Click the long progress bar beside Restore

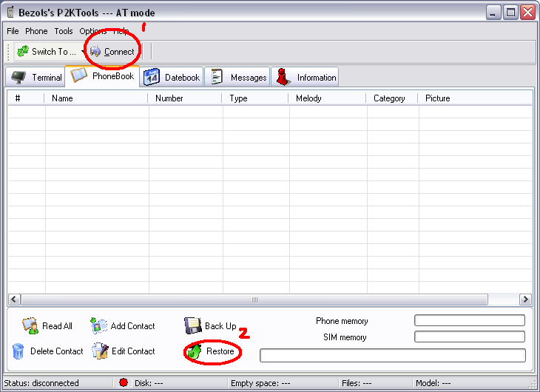pyautogui.click(x=393, y=355)
